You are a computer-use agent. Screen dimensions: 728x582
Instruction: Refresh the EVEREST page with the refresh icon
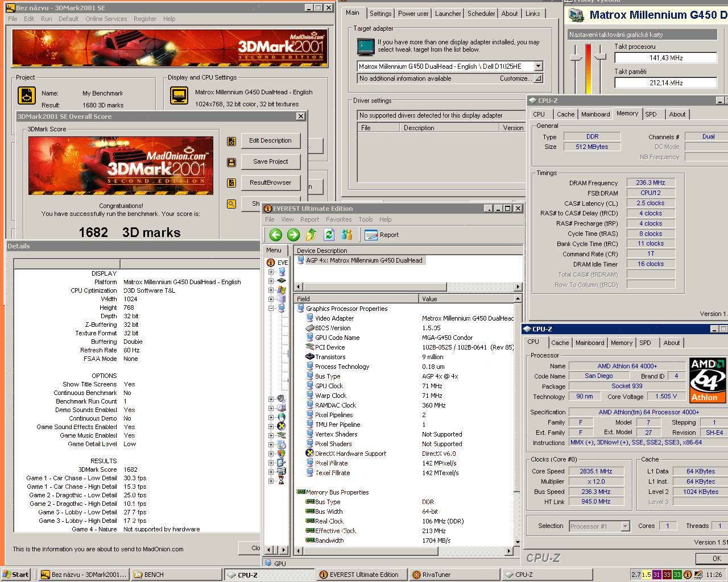(329, 235)
